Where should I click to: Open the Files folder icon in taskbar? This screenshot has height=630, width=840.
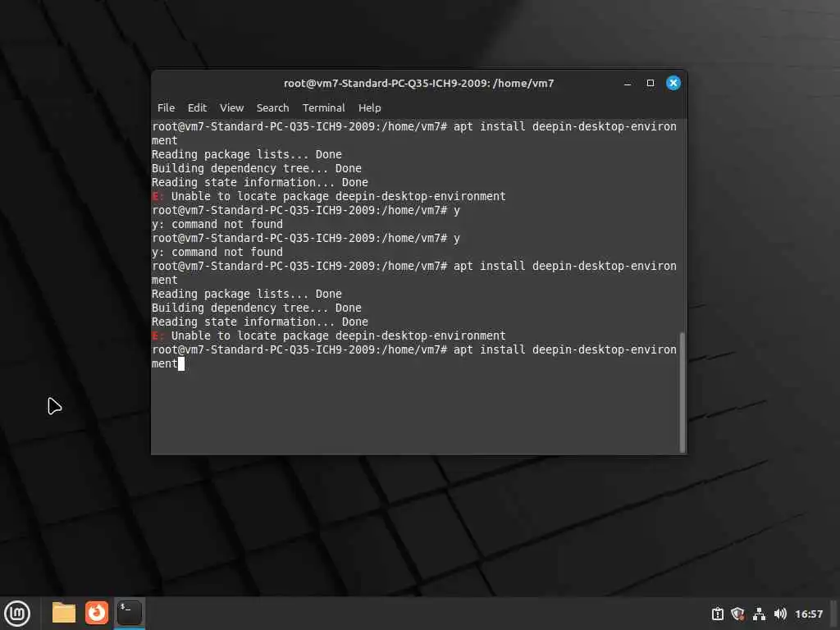(64, 613)
